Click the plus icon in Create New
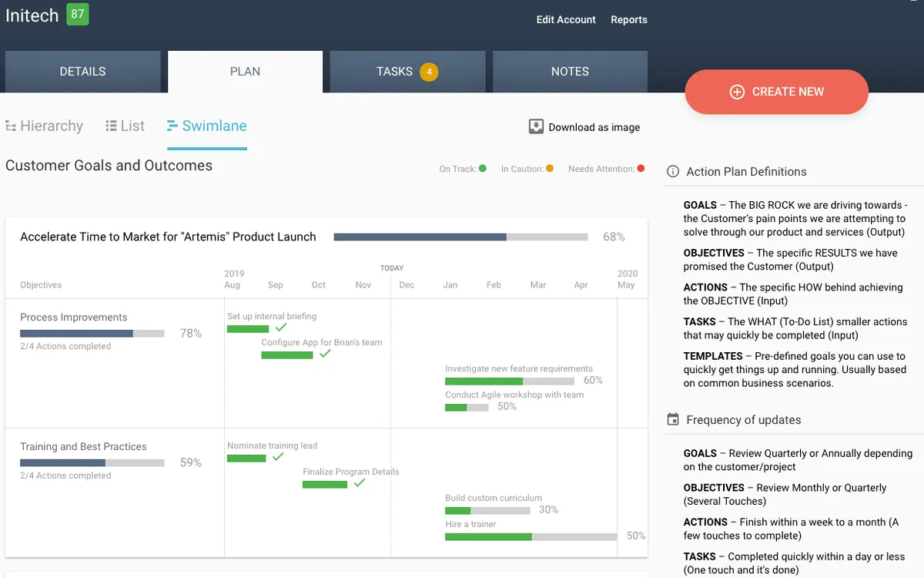The image size is (924, 578). 737,92
